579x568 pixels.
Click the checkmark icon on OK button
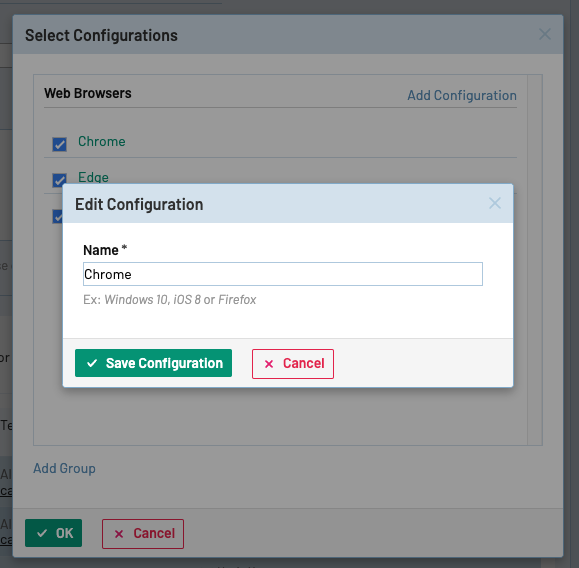tap(42, 533)
